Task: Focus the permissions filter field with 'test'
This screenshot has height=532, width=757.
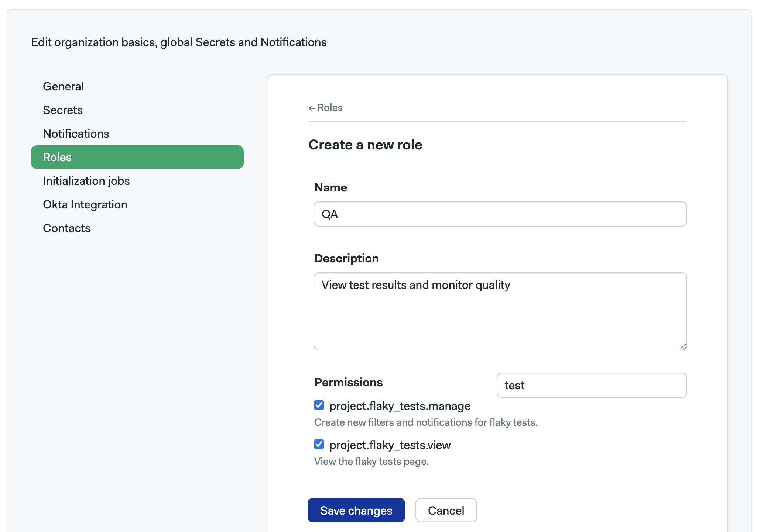Action: point(592,385)
